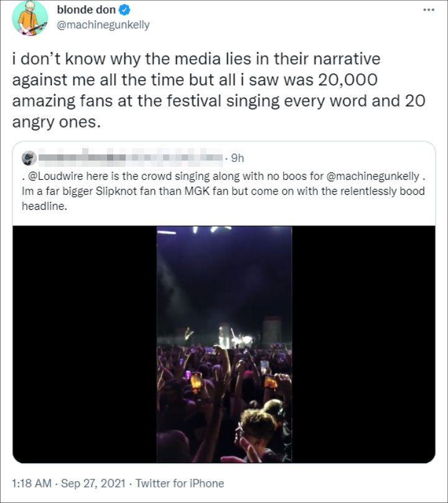Click the right black area of video player
448x503 pixels.
363,345
